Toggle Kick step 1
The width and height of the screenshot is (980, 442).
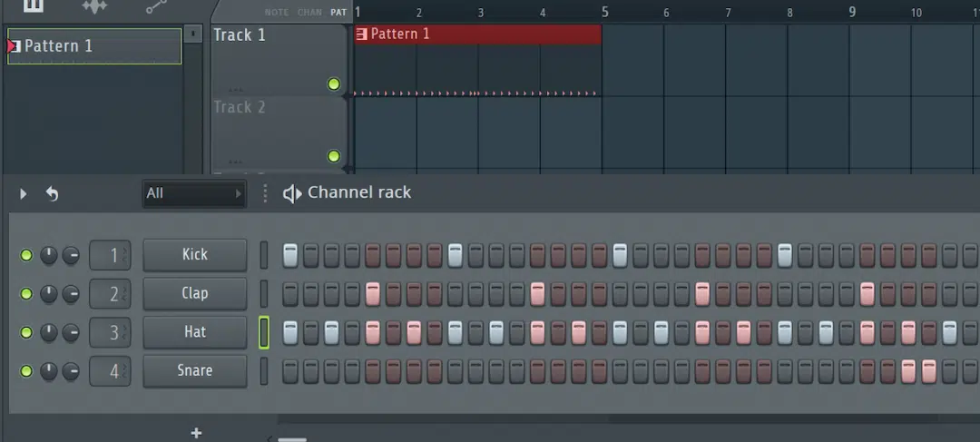(290, 255)
